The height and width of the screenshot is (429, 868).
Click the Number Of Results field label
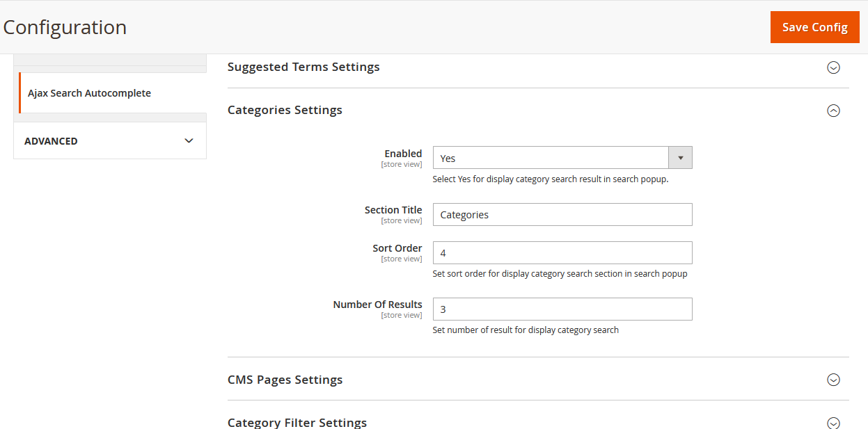pyautogui.click(x=377, y=305)
